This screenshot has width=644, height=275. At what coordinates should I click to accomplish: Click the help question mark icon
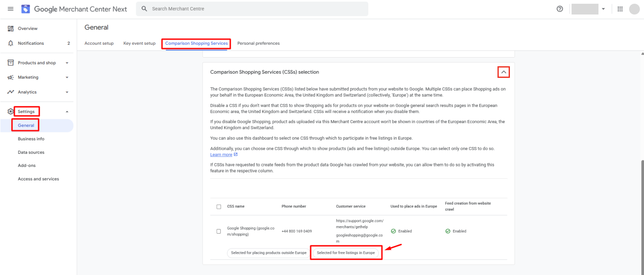(560, 9)
